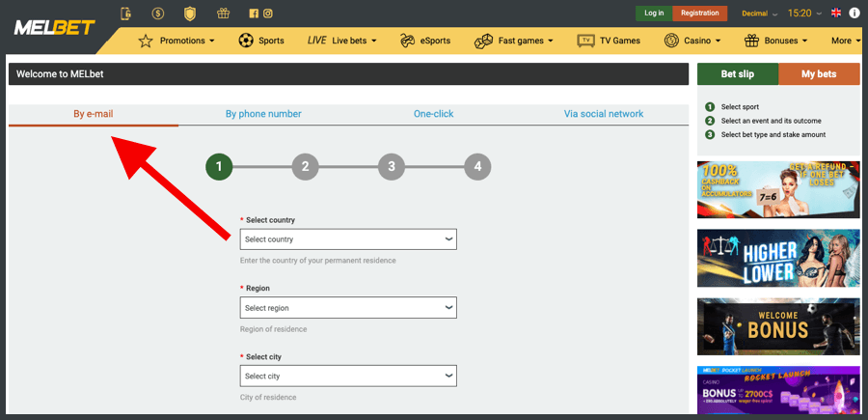Screen dimensions: 868x420
Task: Select the One-click registration tab
Action: (433, 114)
